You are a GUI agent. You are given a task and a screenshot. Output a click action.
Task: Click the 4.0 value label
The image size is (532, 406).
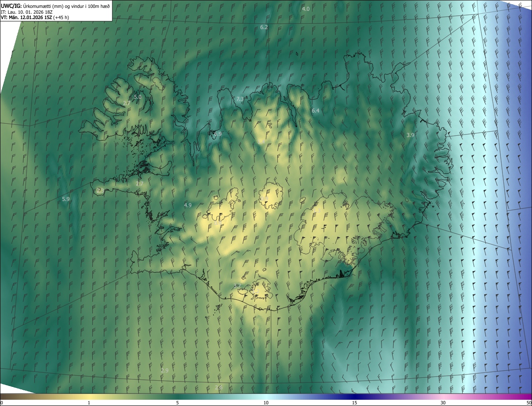click(x=306, y=9)
